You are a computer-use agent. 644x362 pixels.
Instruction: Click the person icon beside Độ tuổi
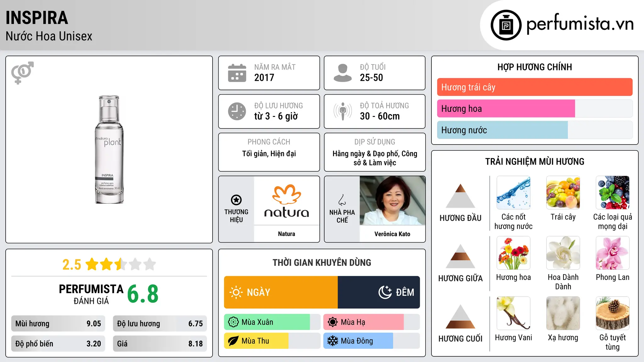pyautogui.click(x=342, y=73)
